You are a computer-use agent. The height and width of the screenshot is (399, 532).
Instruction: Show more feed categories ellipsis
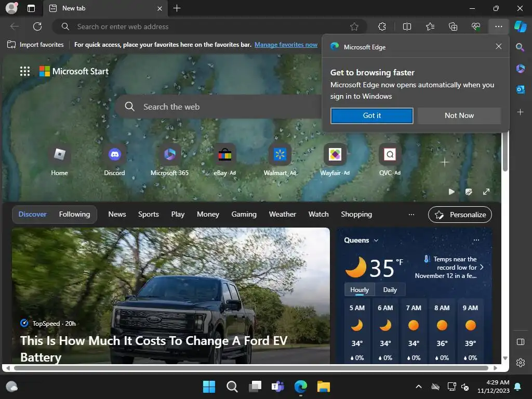click(x=411, y=215)
